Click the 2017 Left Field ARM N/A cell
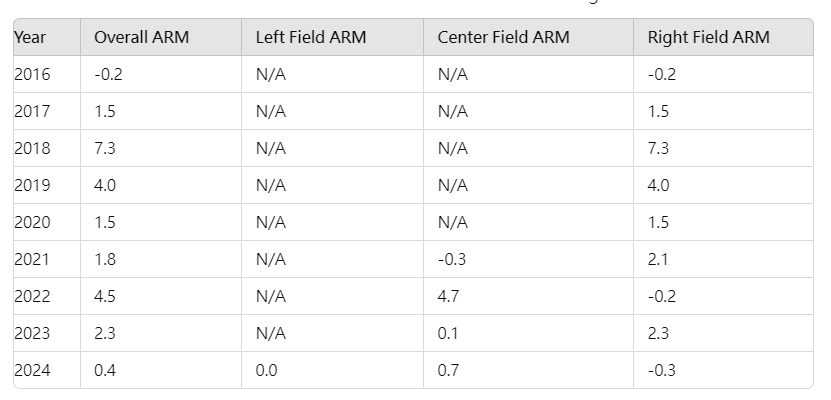Viewport: 831px width, 400px height. [x=271, y=112]
